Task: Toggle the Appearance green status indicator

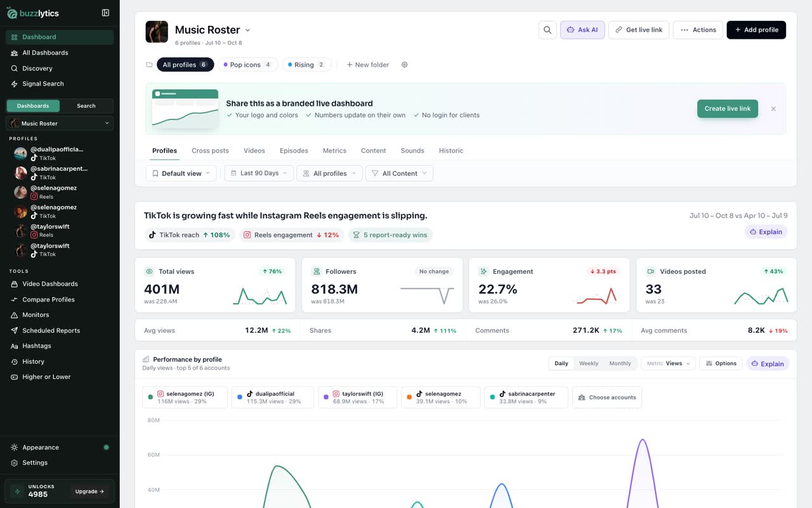Action: pyautogui.click(x=106, y=447)
